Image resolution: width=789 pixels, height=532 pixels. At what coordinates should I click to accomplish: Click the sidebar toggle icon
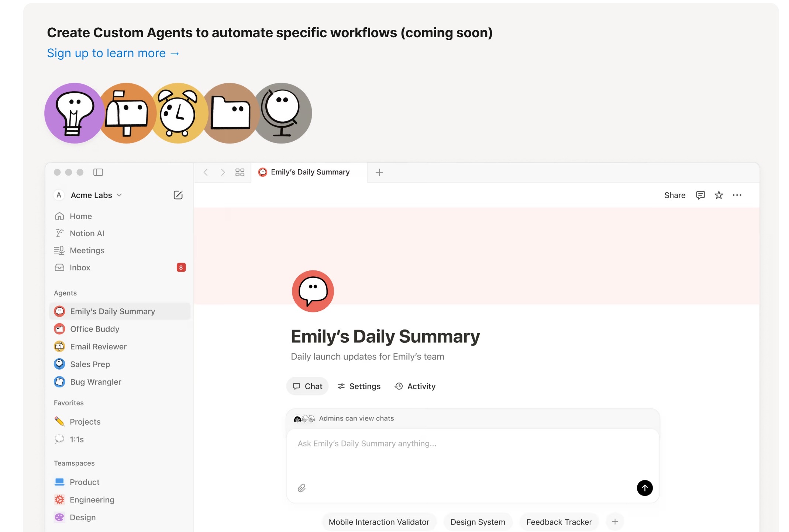click(98, 172)
